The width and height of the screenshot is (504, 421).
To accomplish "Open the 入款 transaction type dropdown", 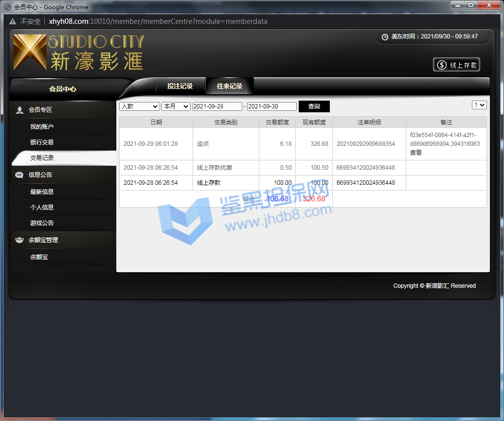I will click(x=139, y=106).
